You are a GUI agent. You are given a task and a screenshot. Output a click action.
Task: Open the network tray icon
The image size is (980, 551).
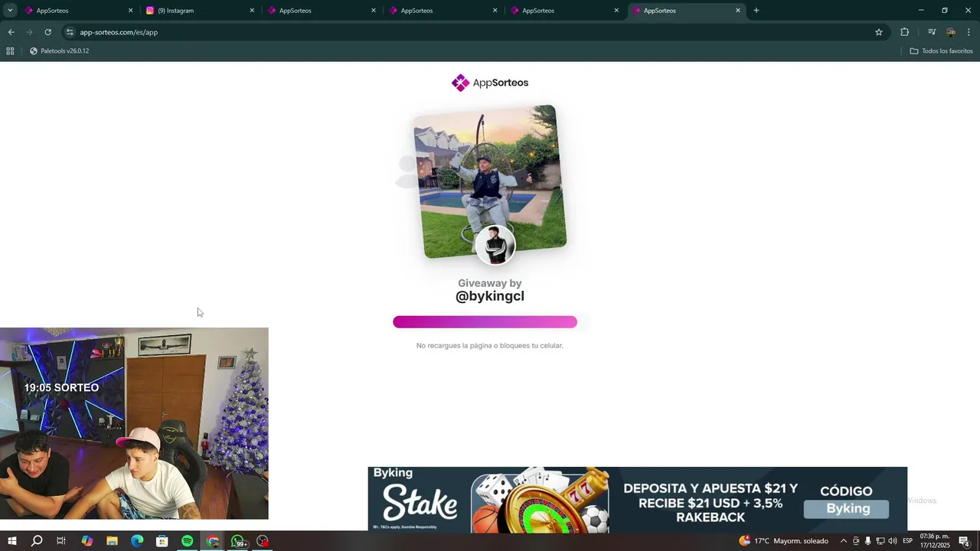click(x=880, y=541)
